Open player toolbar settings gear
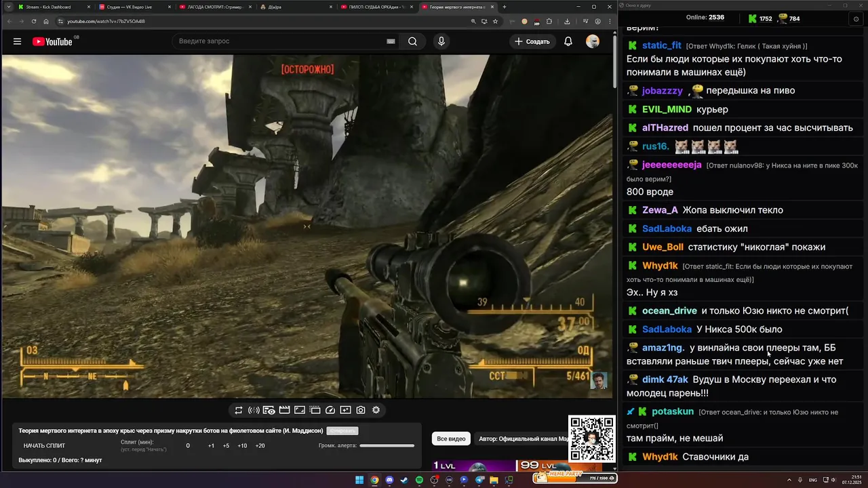Image resolution: width=868 pixels, height=488 pixels. point(376,410)
